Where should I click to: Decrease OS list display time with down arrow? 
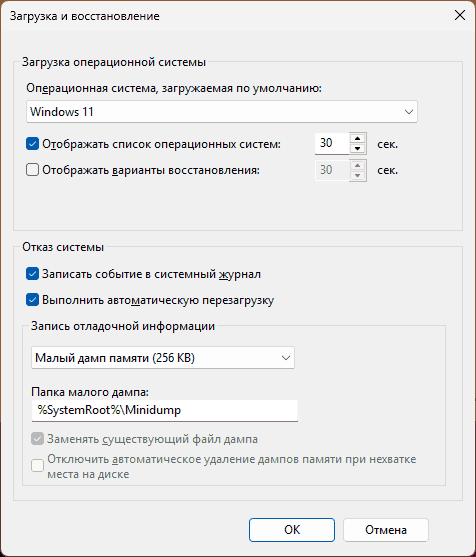tap(358, 149)
